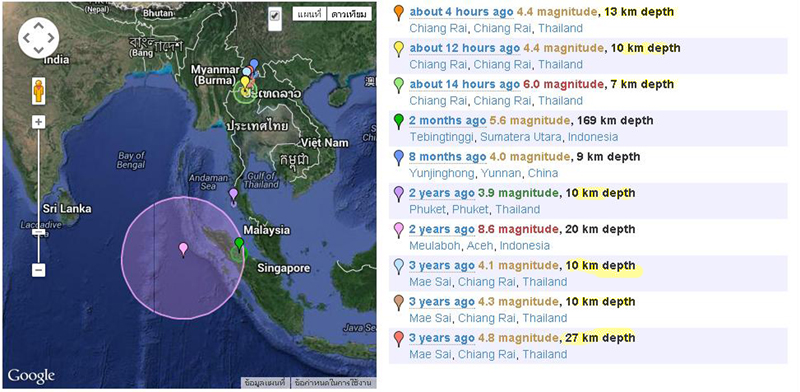Click the Street View pegman icon

pos(39,92)
